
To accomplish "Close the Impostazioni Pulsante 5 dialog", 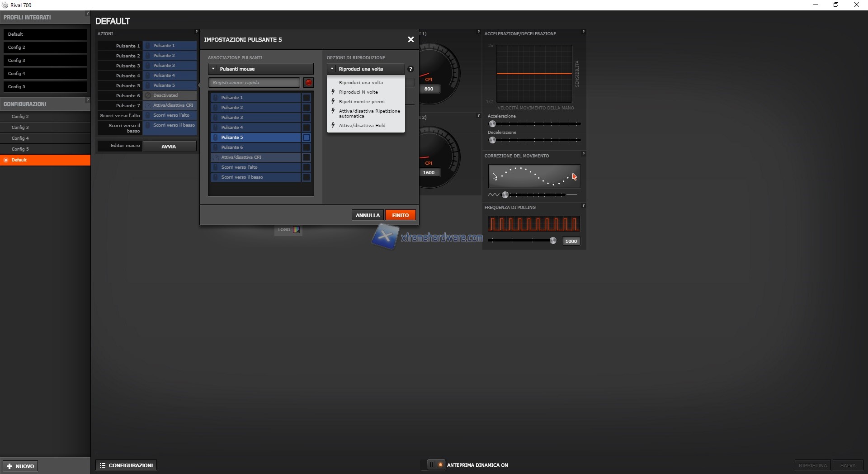I will pos(410,40).
